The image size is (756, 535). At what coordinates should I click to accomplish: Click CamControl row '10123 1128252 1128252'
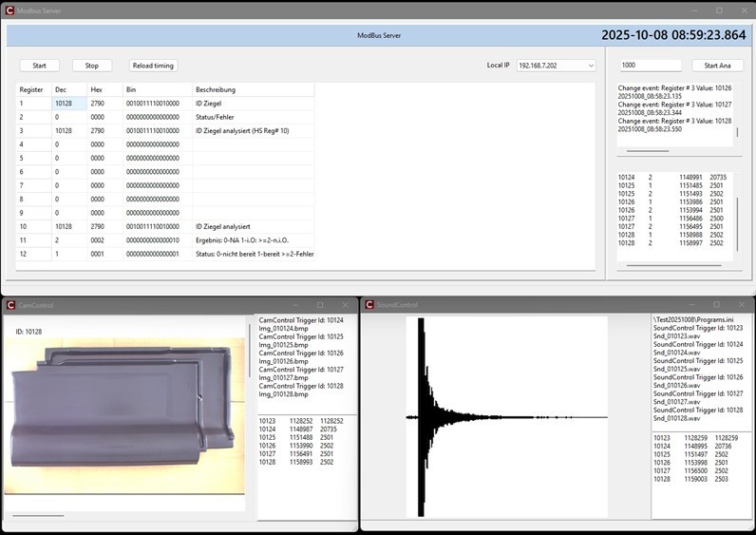coord(301,421)
